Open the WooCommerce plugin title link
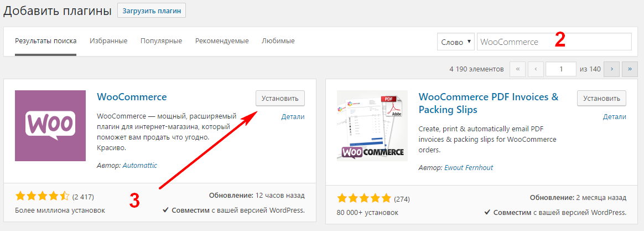 pos(132,97)
